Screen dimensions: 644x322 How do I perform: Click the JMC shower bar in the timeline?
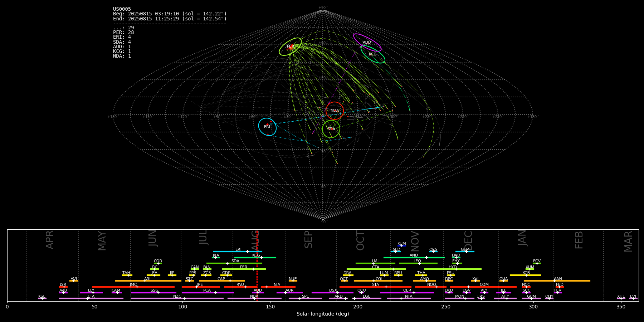tap(133, 287)
